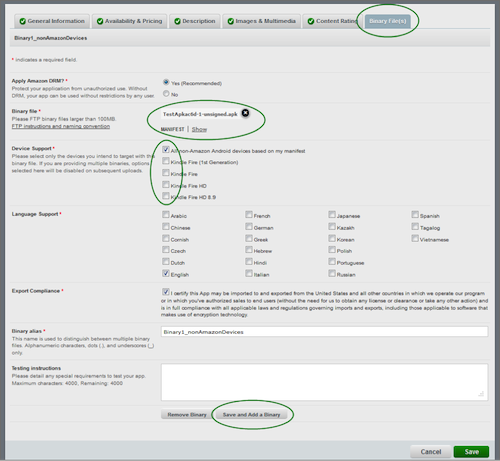Click the green checkmark icon on General Information tab
Image resolution: width=500 pixels, height=461 pixels.
(23, 21)
